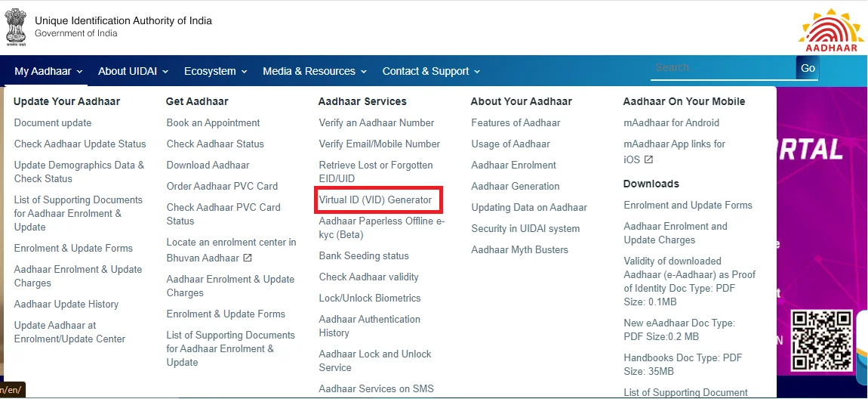Open Handbooks Doc Type PDF link
The width and height of the screenshot is (868, 399).
pos(683,364)
